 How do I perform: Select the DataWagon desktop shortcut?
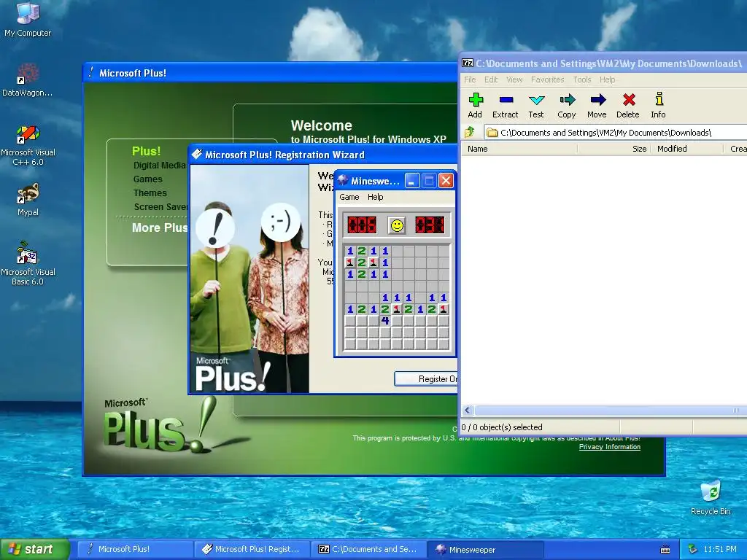click(x=28, y=79)
